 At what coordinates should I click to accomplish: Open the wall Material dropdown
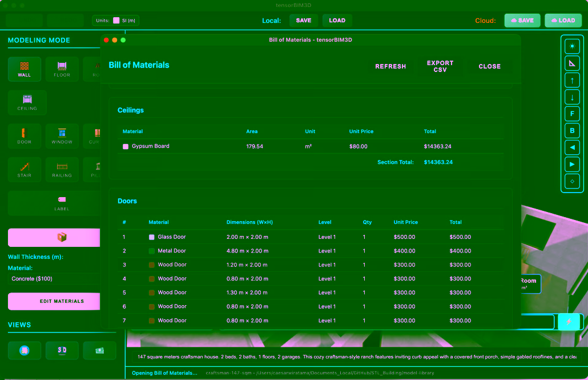pyautogui.click(x=54, y=279)
